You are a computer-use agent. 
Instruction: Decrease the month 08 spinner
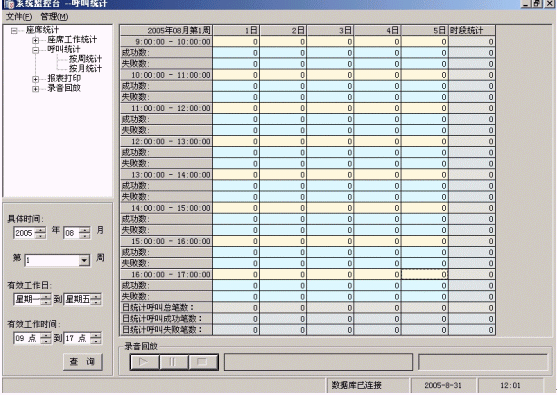coord(85,236)
